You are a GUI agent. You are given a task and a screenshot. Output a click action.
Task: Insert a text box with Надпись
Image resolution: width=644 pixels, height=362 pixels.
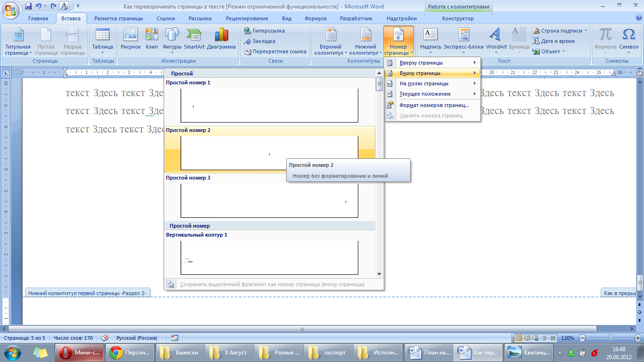coord(430,39)
